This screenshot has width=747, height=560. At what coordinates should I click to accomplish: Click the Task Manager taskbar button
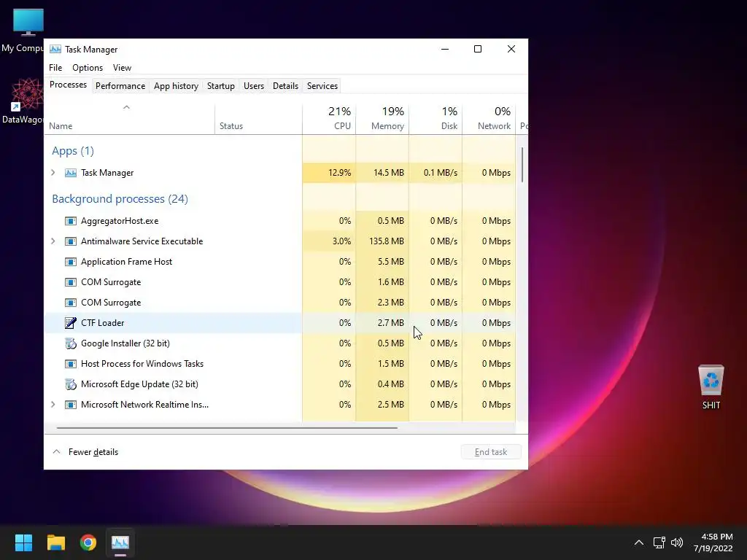(120, 542)
